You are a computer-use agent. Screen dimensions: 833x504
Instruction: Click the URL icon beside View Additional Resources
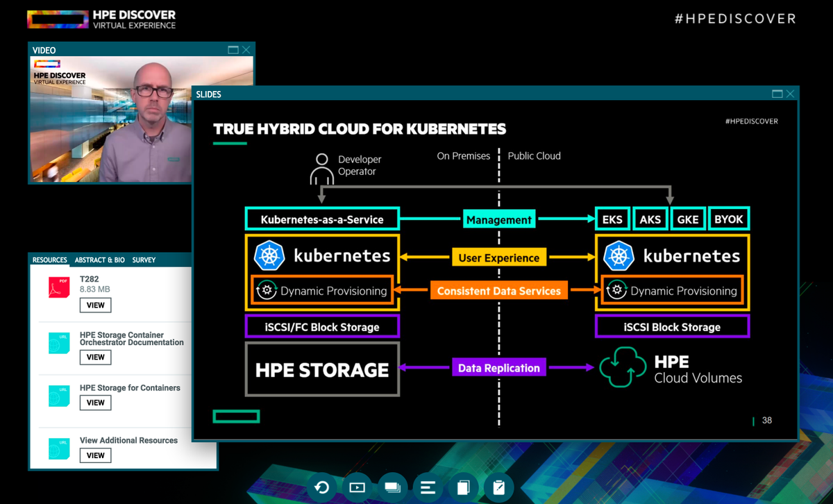pos(59,448)
